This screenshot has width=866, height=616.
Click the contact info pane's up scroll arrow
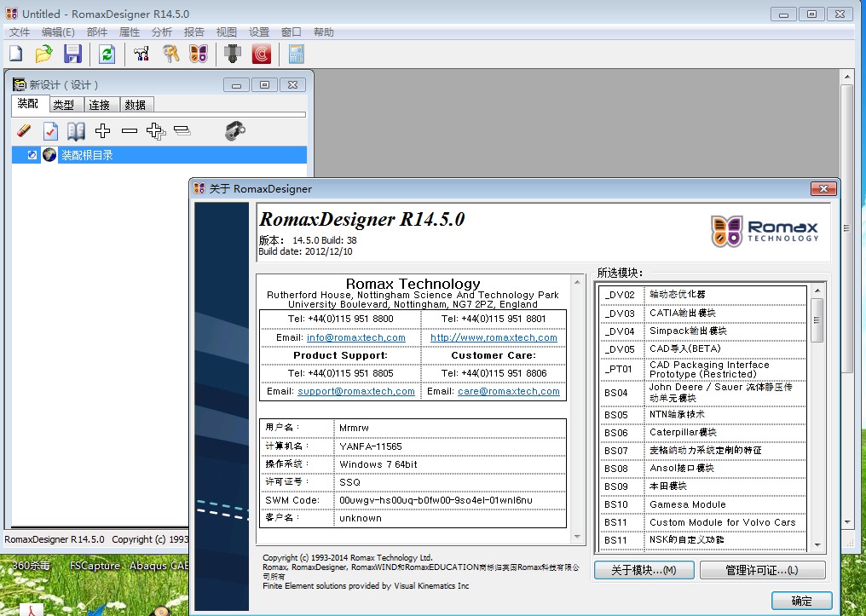(577, 282)
